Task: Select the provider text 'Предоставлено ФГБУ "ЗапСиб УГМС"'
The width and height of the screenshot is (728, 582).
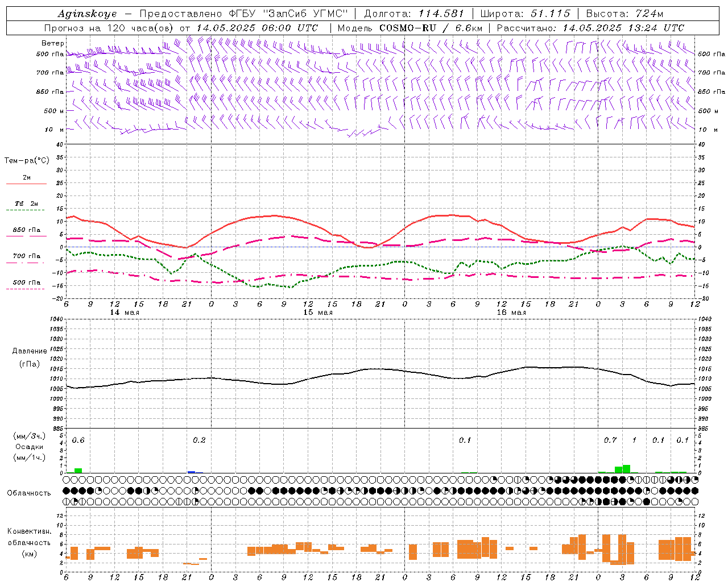Action: pyautogui.click(x=243, y=14)
